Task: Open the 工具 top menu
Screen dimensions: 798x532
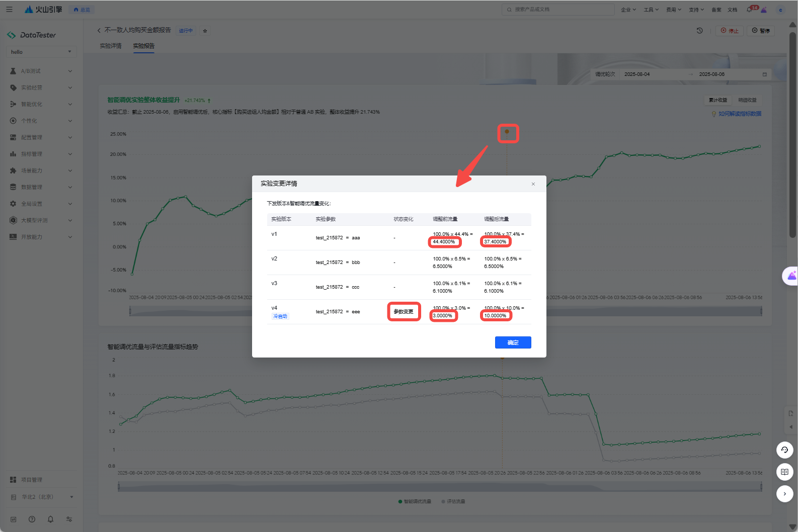Action: pos(651,10)
